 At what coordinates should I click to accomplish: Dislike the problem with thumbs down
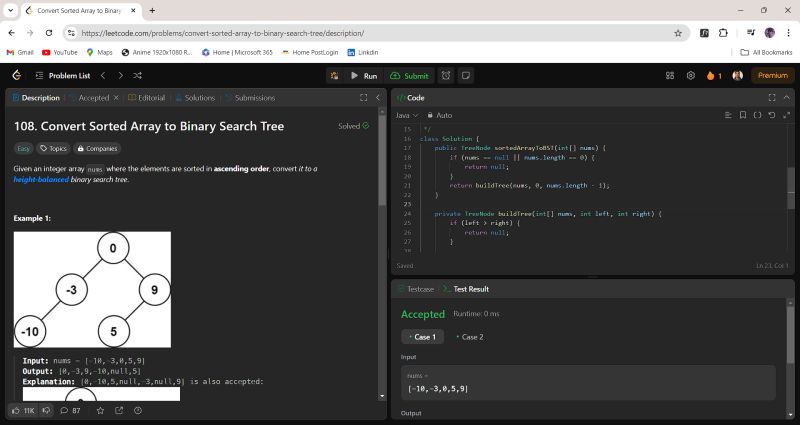(x=46, y=410)
